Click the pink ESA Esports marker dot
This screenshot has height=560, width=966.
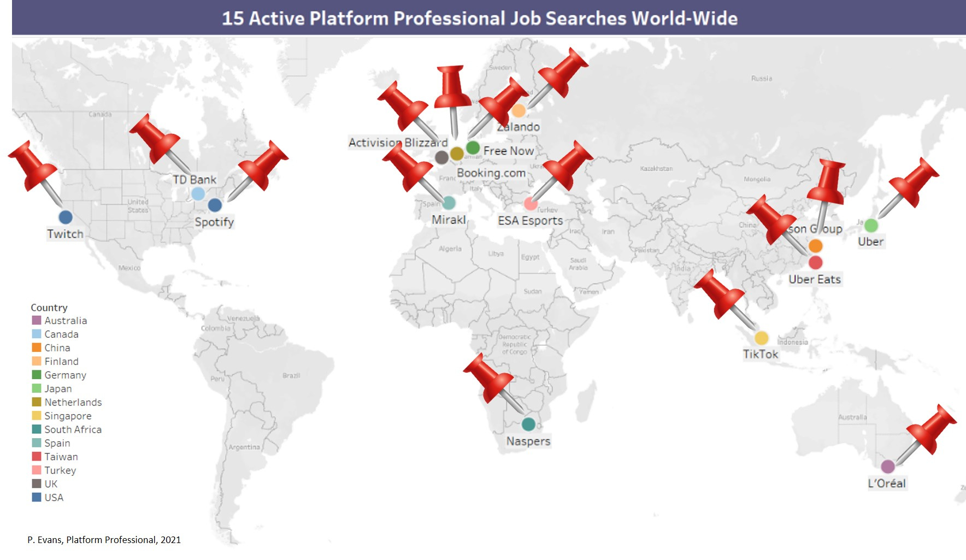click(531, 204)
